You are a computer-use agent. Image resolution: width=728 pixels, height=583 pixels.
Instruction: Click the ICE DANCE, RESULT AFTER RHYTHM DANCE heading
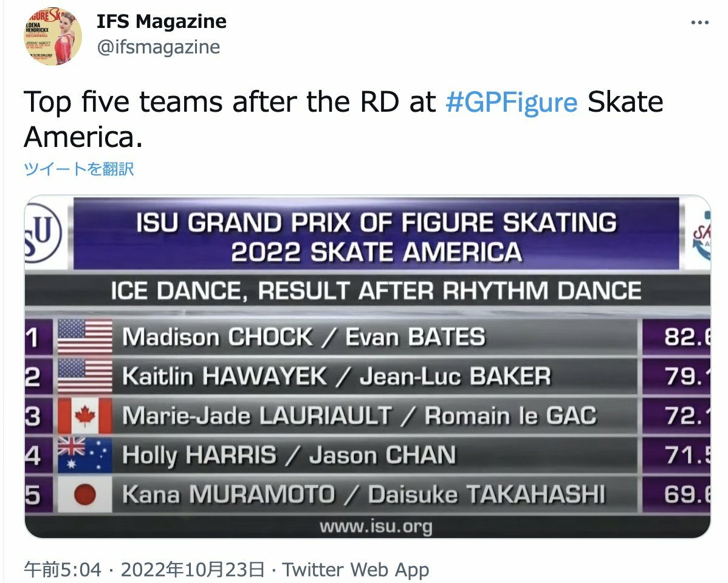click(x=376, y=291)
